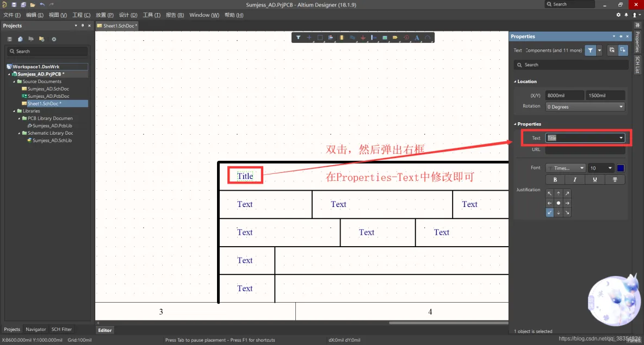The image size is (644, 345).
Task: Click the Projects panel Search box
Action: [x=47, y=51]
